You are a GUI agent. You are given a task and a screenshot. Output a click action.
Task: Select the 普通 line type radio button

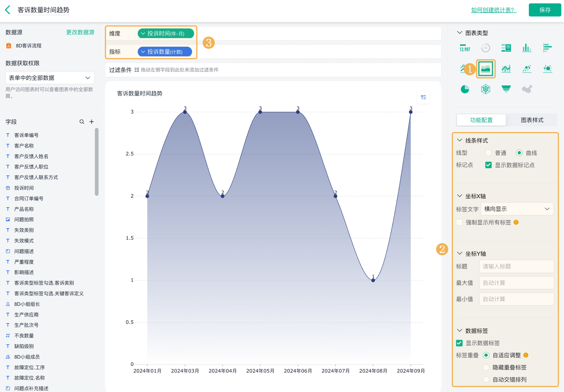(488, 153)
